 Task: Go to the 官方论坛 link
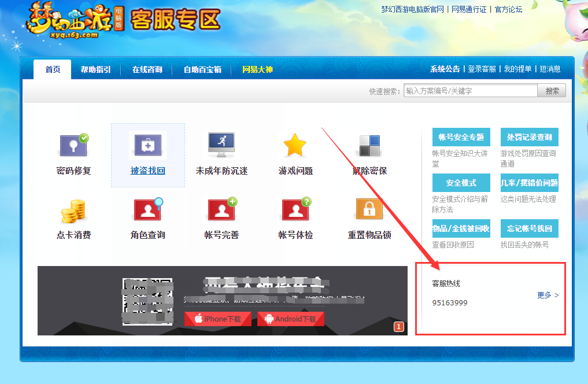(x=508, y=9)
